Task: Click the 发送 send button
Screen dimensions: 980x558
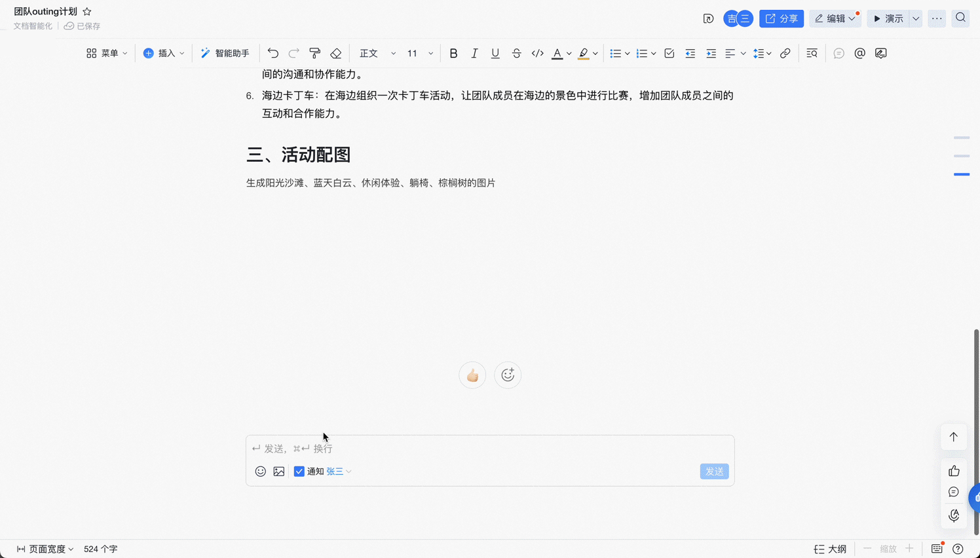Action: pos(714,471)
